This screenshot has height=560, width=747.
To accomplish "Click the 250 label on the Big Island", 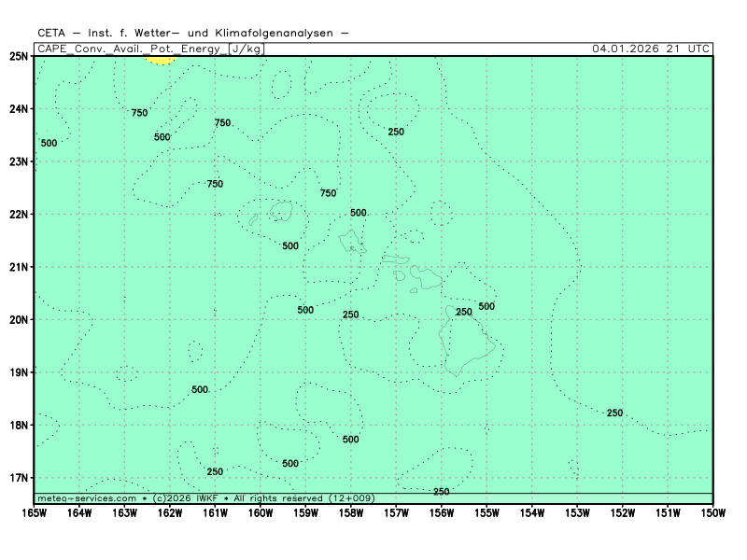I will [x=464, y=312].
